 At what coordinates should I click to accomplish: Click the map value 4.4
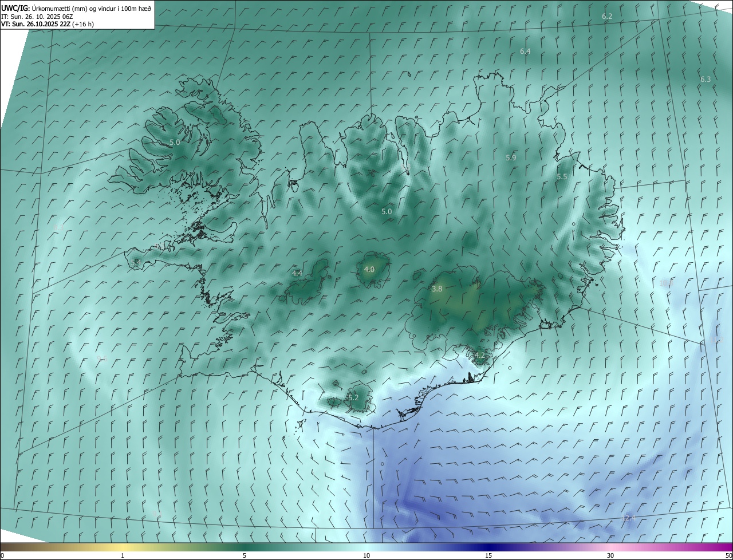(x=297, y=274)
